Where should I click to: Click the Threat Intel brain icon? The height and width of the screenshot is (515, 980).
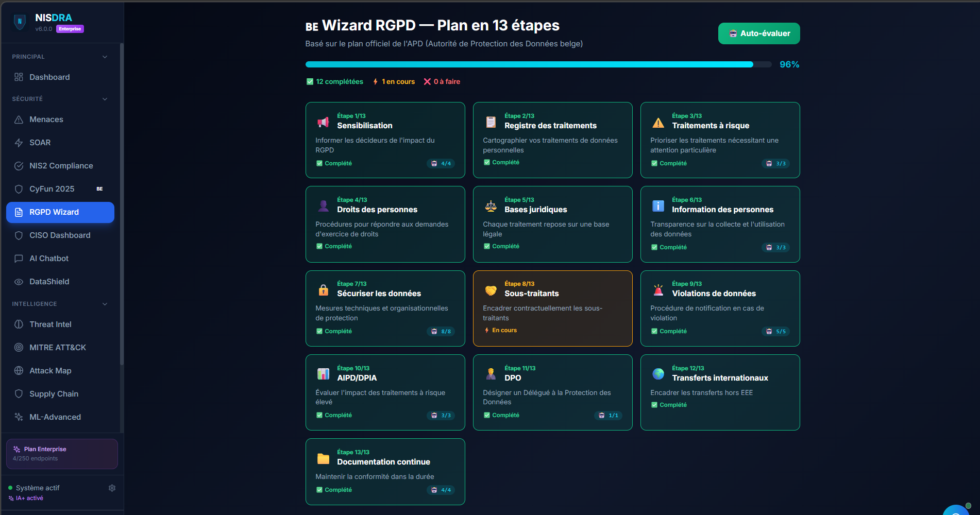click(19, 324)
